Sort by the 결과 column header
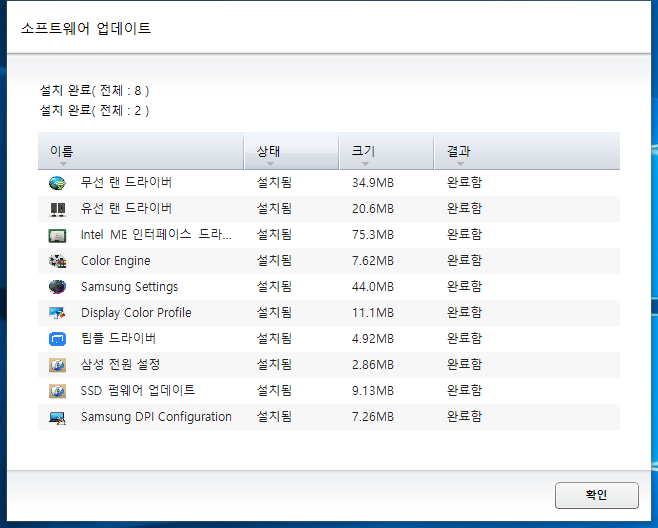The height and width of the screenshot is (528, 658). (527, 152)
